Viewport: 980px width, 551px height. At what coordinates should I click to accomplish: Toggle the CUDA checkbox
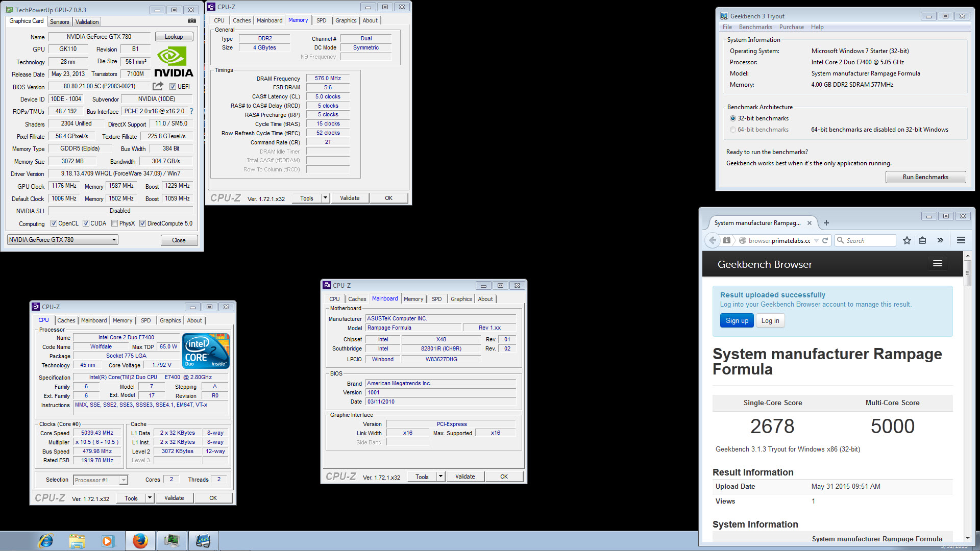[86, 223]
